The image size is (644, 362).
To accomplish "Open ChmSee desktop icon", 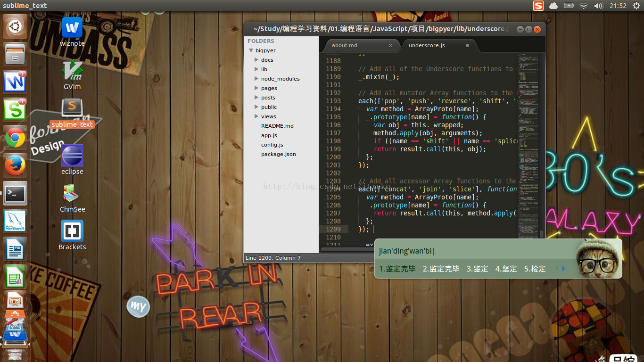I will [x=72, y=194].
